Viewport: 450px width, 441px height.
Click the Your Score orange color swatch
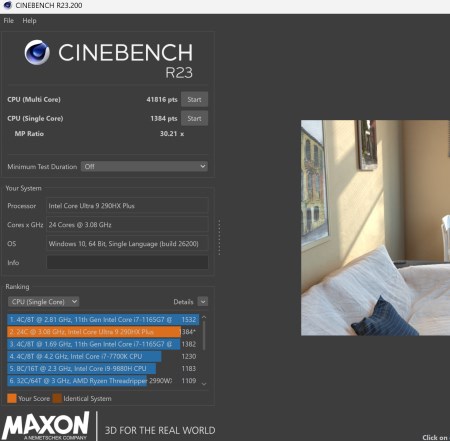click(x=12, y=398)
